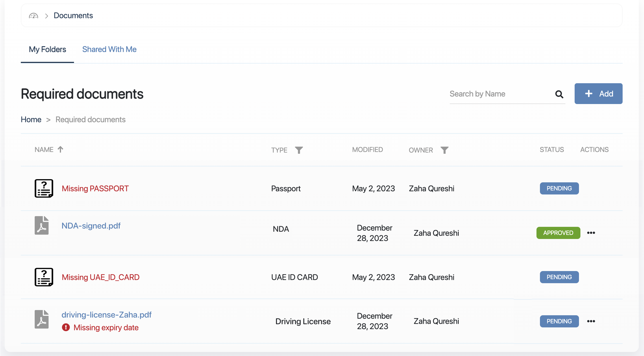Open Missing PASSPORT entry
644x356 pixels.
[95, 189]
